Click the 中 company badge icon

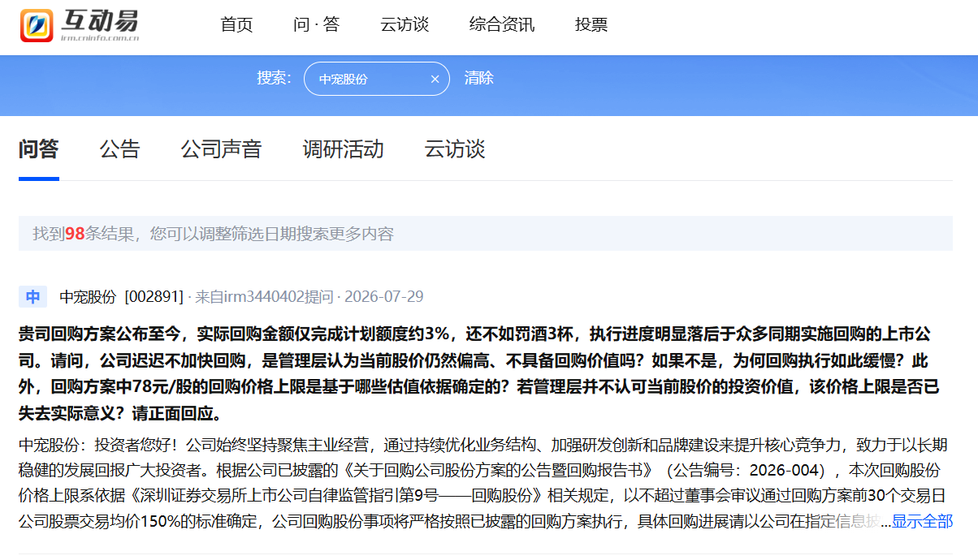coord(32,297)
